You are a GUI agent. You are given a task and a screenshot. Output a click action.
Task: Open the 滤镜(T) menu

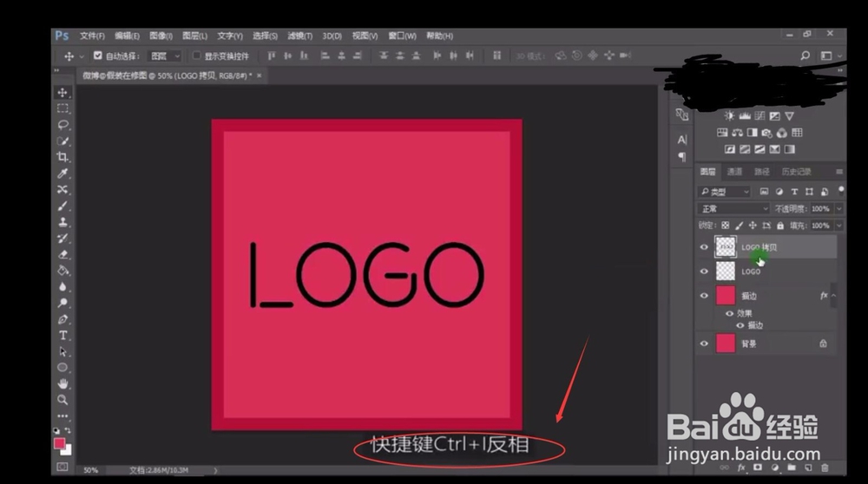point(300,36)
